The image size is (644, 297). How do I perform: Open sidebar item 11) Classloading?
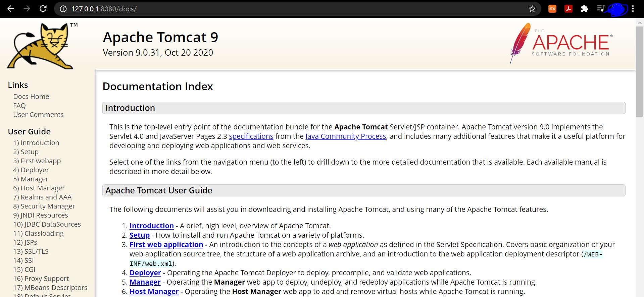38,233
